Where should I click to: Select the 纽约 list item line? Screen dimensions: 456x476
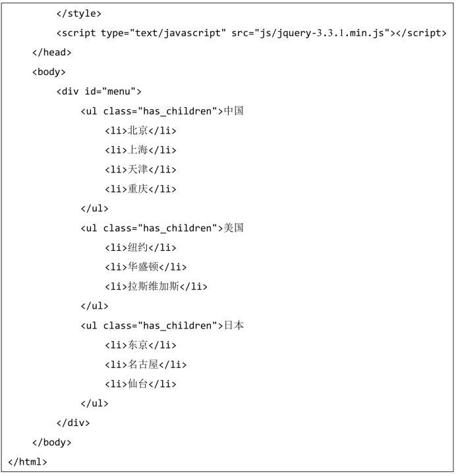[x=140, y=248]
